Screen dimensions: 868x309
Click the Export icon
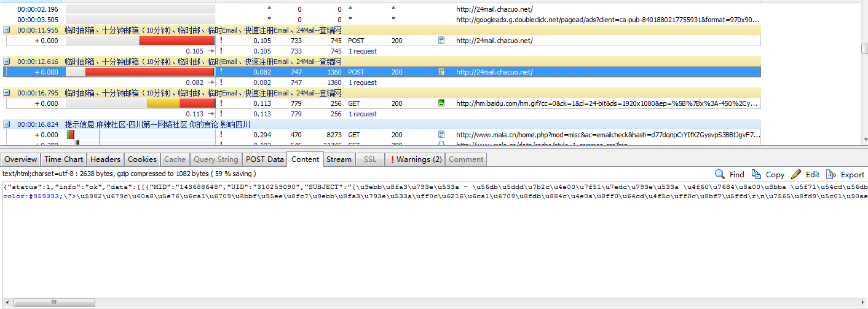point(831,174)
